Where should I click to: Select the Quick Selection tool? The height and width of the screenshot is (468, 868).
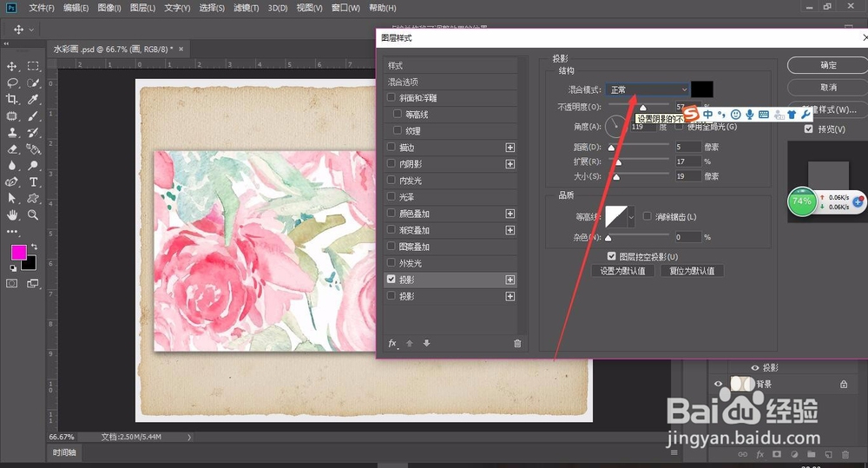point(33,83)
